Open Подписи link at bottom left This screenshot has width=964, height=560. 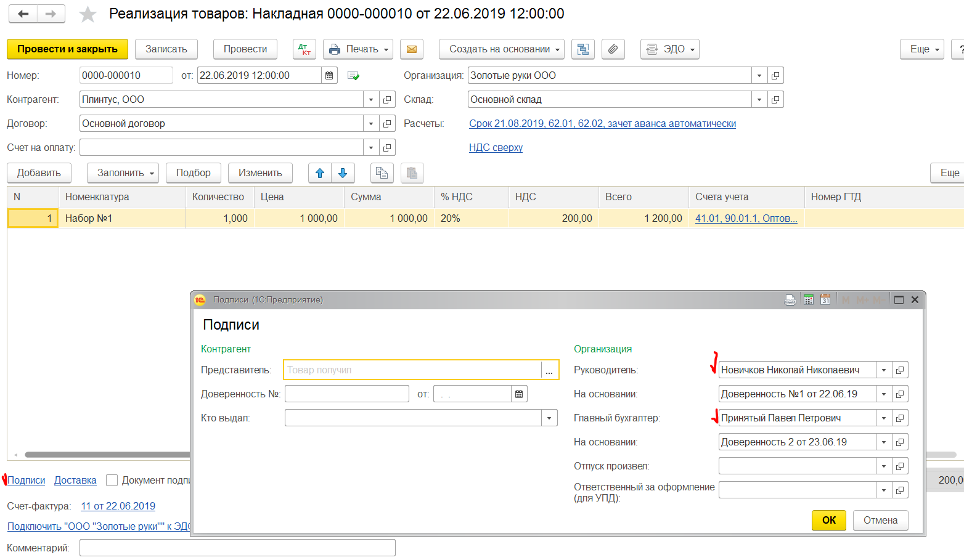[27, 480]
